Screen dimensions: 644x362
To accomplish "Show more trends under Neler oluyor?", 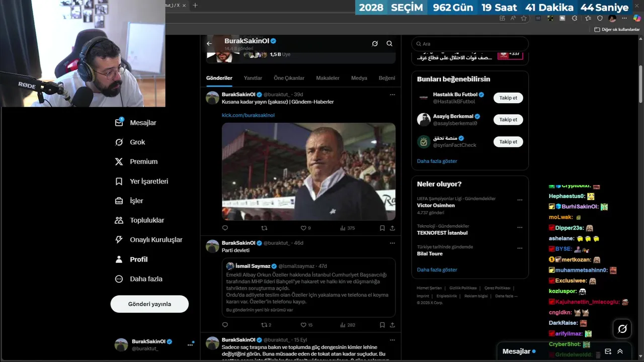I will pyautogui.click(x=437, y=270).
